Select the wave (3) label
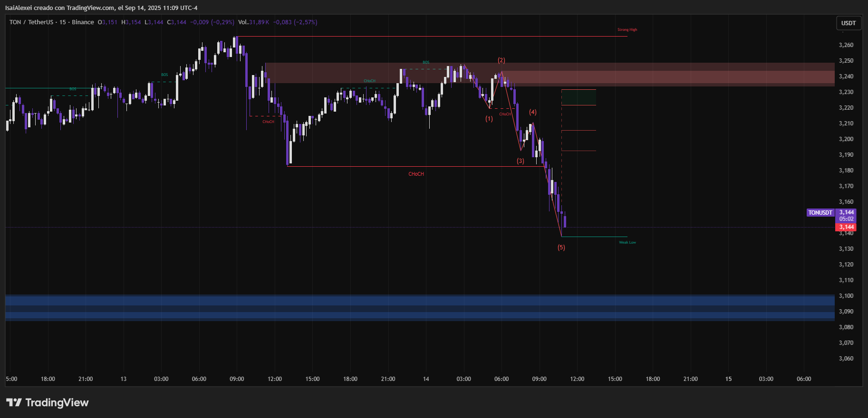 click(521, 161)
